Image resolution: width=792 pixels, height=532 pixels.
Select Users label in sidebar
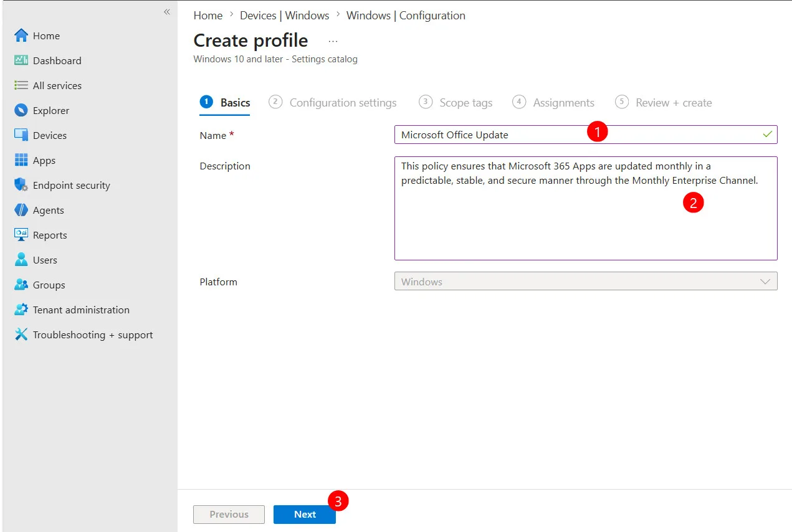(45, 260)
